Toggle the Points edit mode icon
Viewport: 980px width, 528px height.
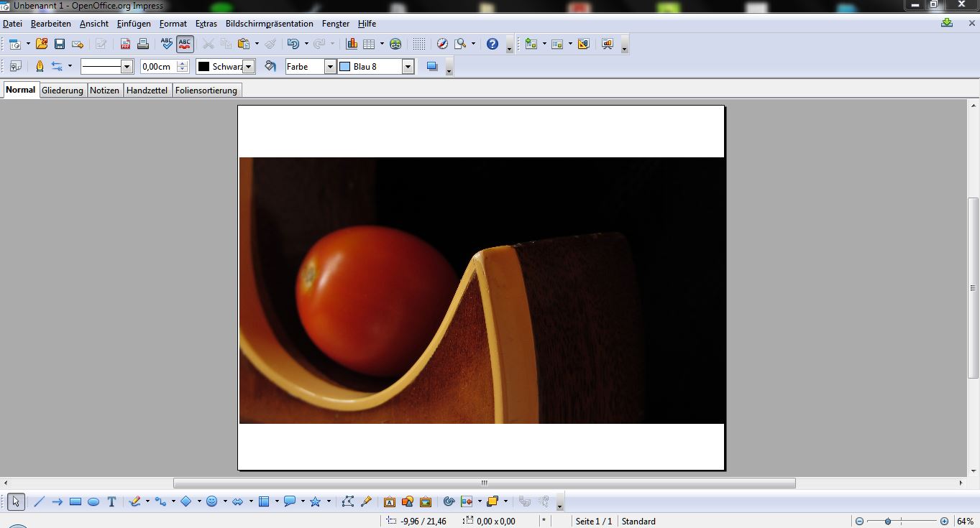point(349,501)
